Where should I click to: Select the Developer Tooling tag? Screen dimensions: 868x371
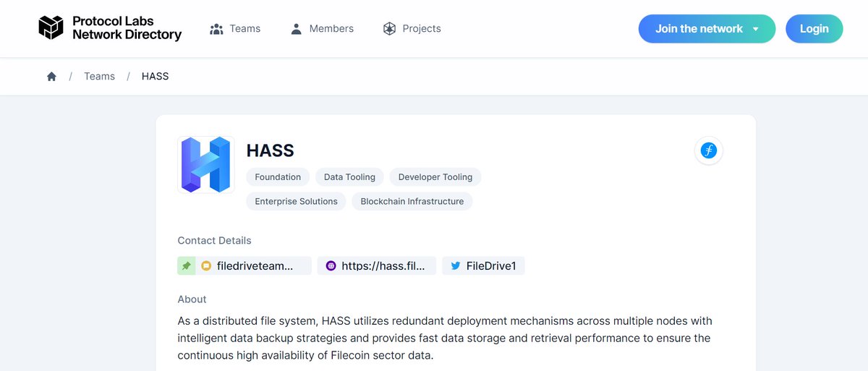(435, 177)
